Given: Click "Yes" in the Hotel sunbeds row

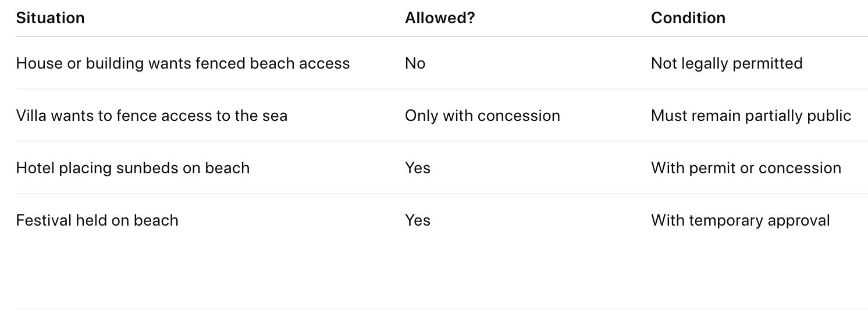Looking at the screenshot, I should (x=417, y=168).
